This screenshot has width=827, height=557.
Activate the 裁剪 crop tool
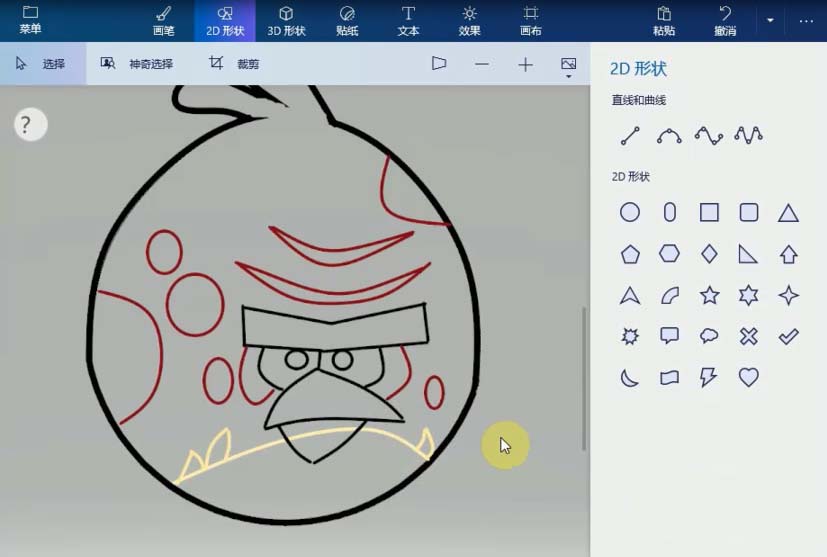point(234,64)
